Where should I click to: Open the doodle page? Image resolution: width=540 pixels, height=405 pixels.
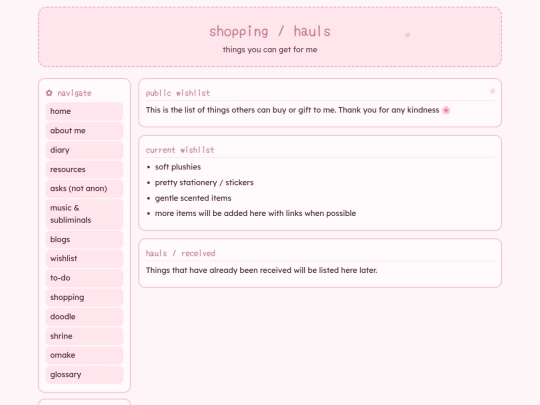[84, 316]
